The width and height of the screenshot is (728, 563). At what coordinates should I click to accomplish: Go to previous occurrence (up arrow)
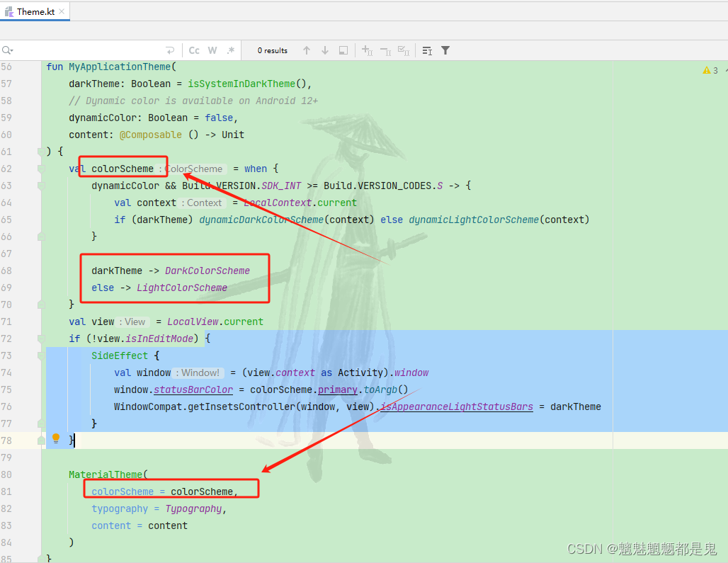tap(307, 50)
